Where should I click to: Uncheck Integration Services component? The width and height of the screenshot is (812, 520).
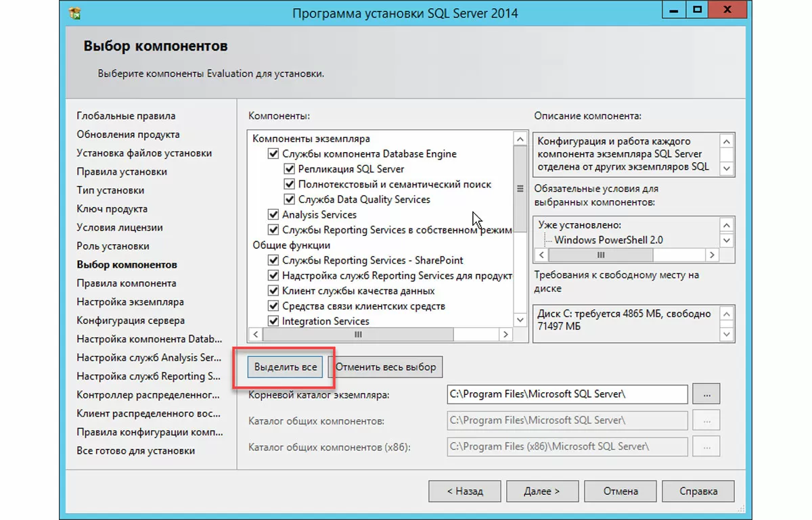(273, 321)
